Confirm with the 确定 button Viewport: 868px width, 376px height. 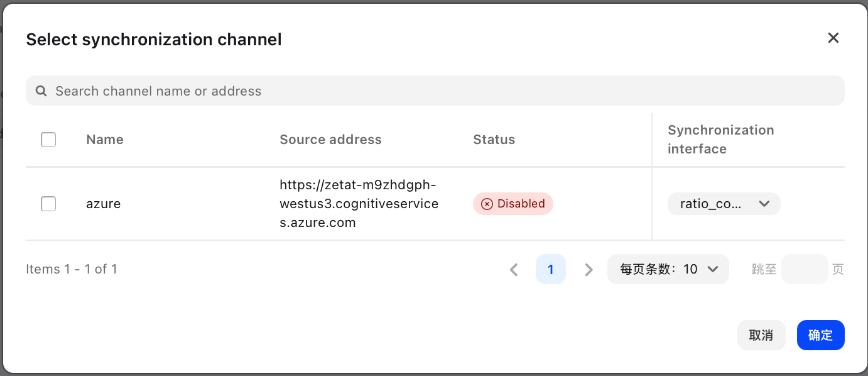(821, 335)
